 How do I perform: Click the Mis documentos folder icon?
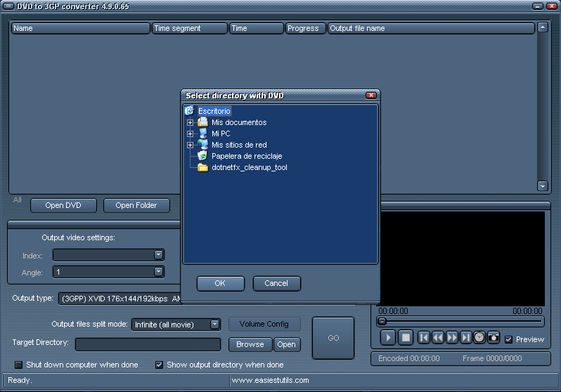tap(203, 122)
